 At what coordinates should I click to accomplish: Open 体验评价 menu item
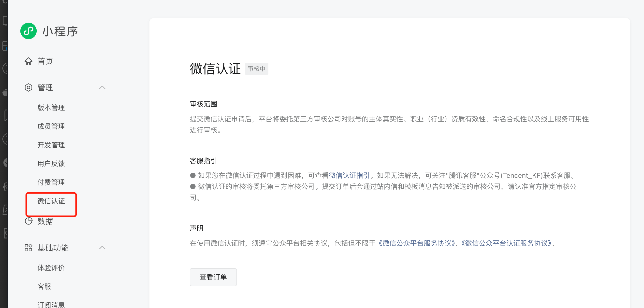[51, 268]
